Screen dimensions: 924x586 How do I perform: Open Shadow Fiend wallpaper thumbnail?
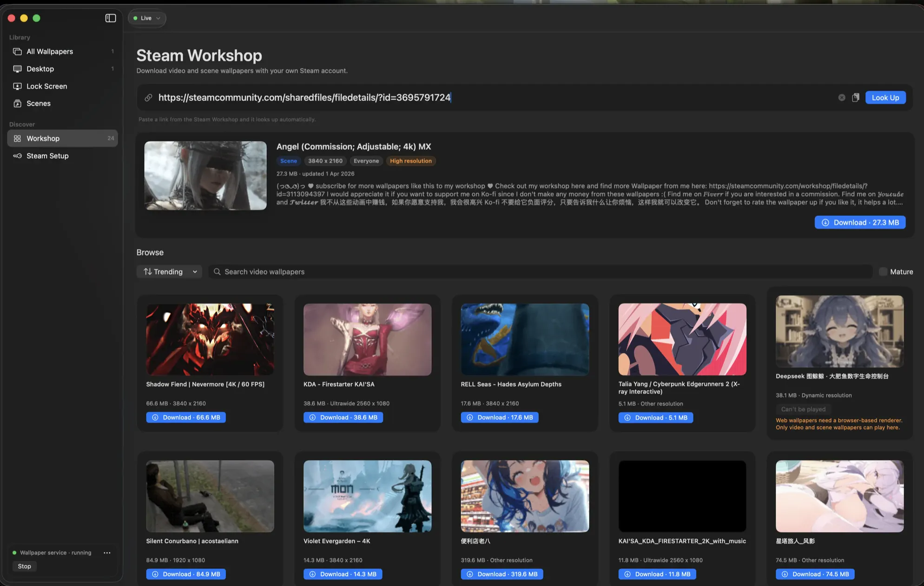pos(210,340)
